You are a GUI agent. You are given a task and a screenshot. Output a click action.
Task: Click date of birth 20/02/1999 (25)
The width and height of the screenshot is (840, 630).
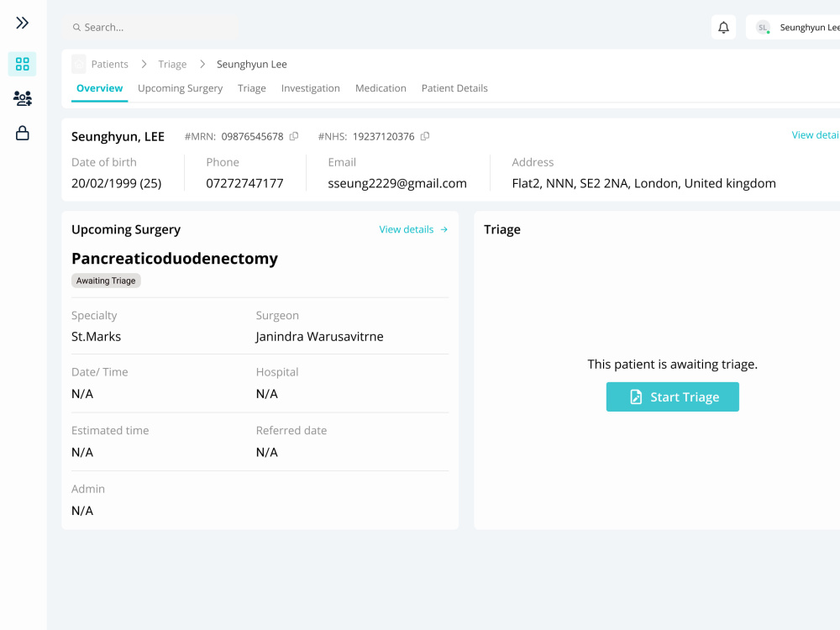pyautogui.click(x=116, y=183)
